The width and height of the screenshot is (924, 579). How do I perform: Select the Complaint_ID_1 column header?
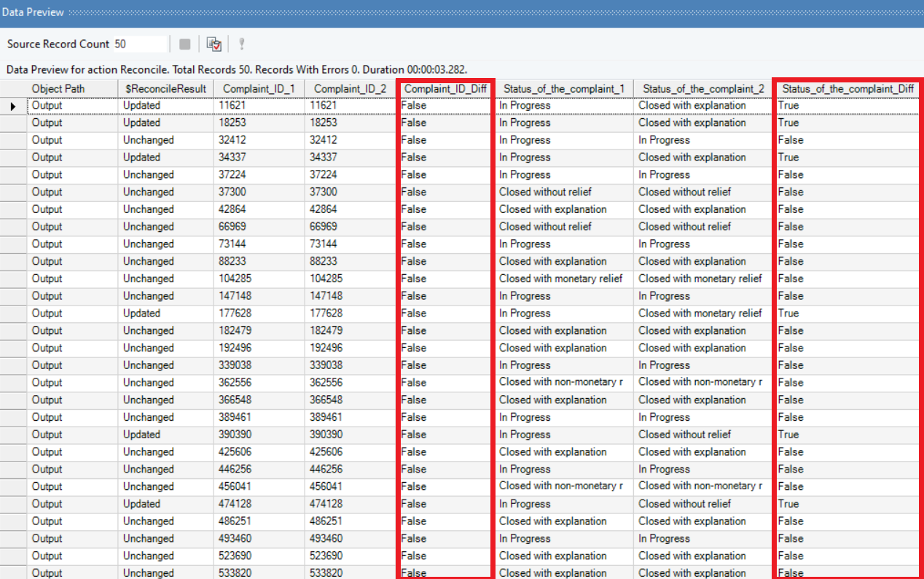[x=259, y=88]
